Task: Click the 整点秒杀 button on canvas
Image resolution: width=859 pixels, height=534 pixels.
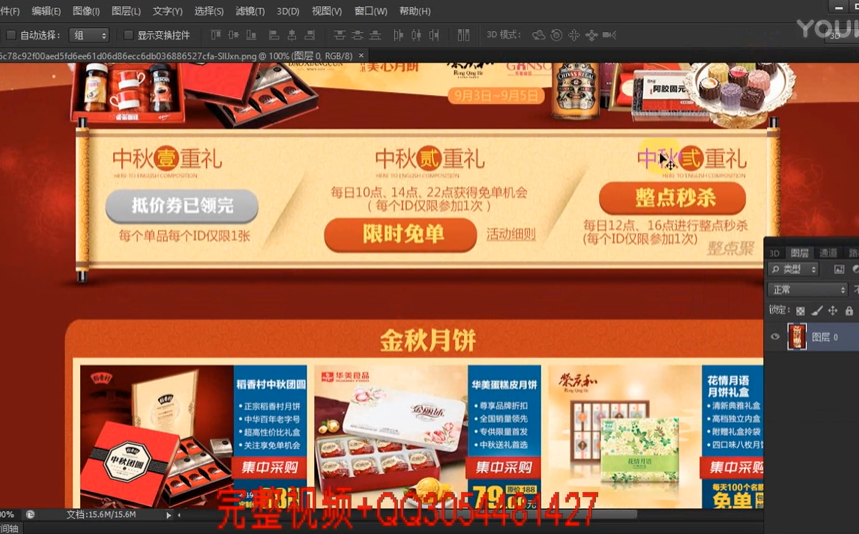Action: (x=673, y=198)
